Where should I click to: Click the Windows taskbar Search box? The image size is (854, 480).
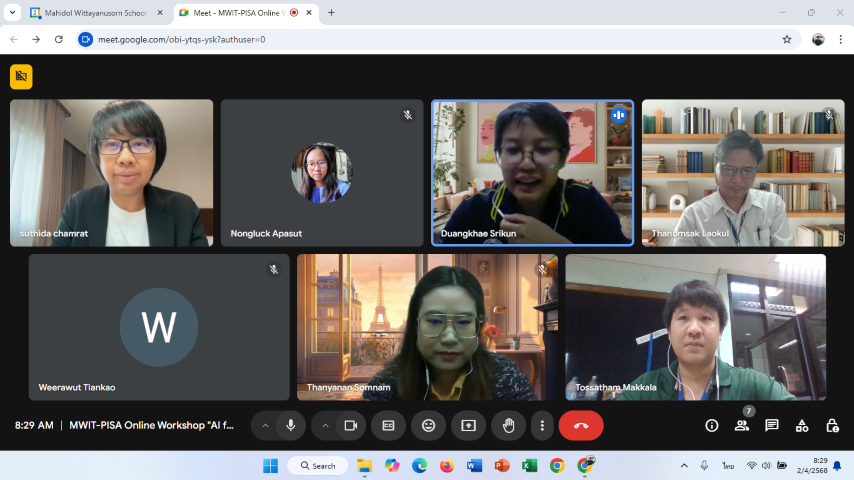point(316,466)
